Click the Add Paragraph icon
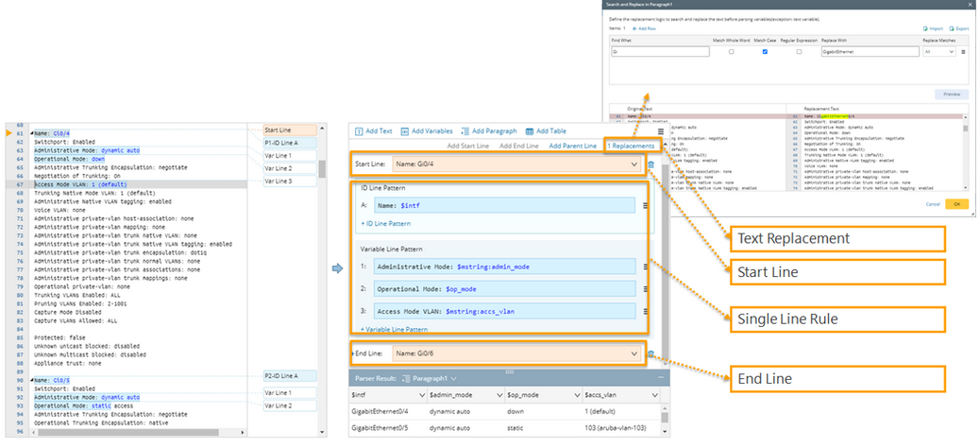The width and height of the screenshot is (980, 448). [x=465, y=131]
